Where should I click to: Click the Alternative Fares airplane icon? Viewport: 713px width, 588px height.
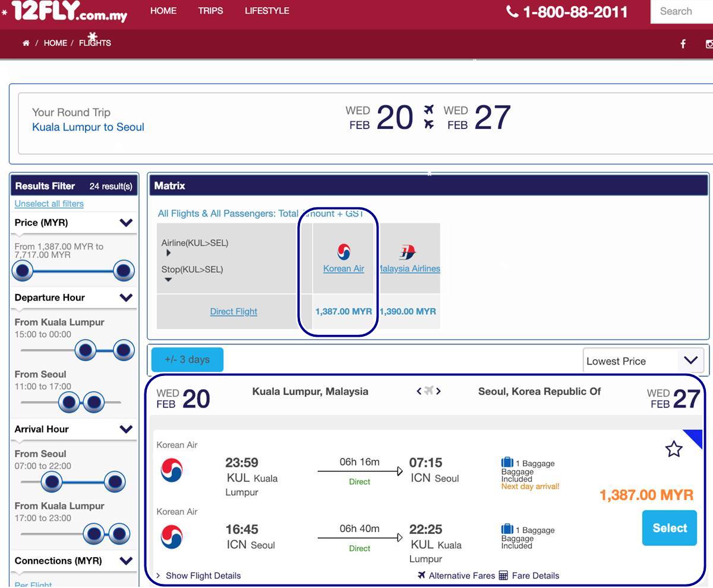coord(422,575)
